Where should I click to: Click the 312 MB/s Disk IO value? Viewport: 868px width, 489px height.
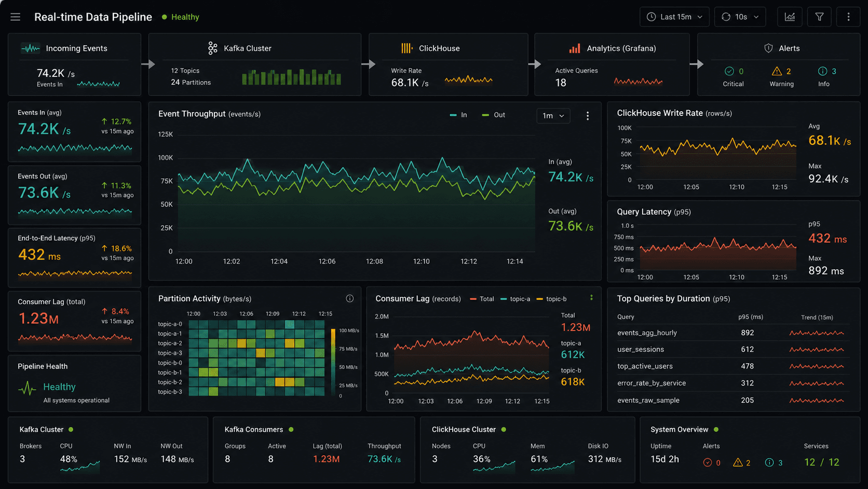tap(605, 459)
